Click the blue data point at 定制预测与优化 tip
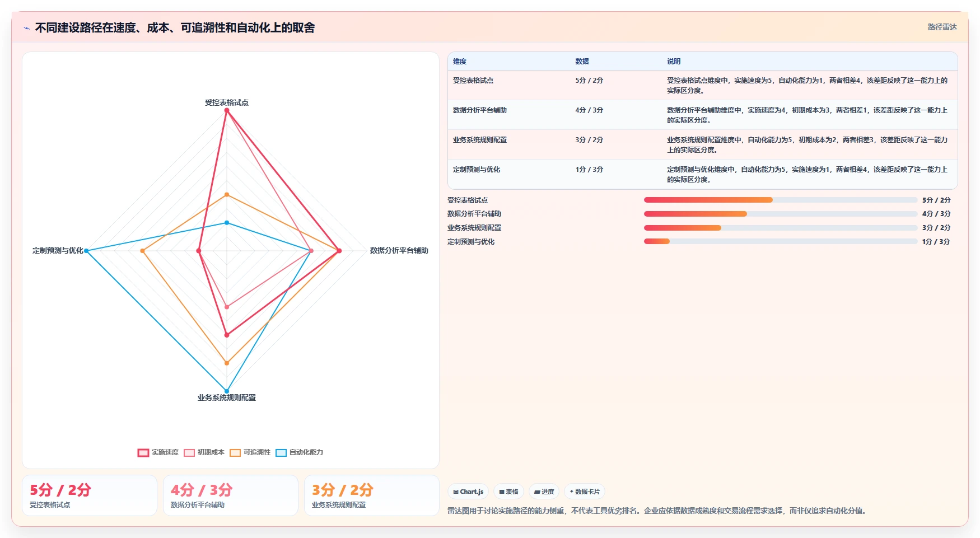980x538 pixels. [86, 251]
